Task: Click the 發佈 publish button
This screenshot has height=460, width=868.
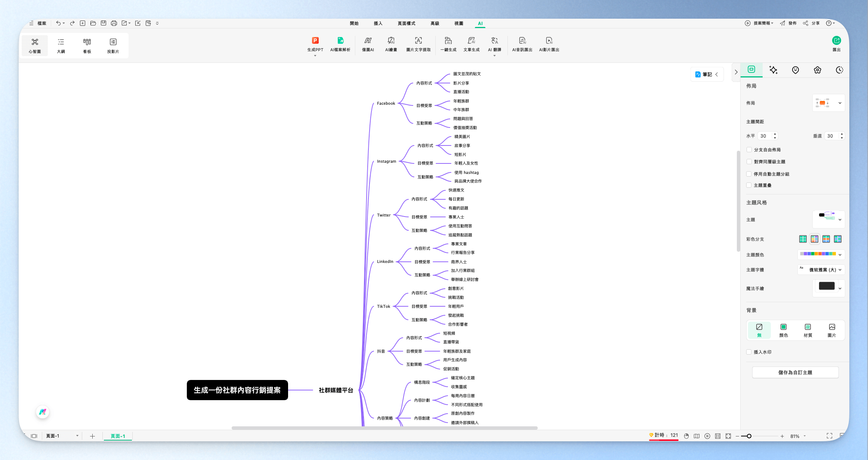Action: [x=788, y=23]
